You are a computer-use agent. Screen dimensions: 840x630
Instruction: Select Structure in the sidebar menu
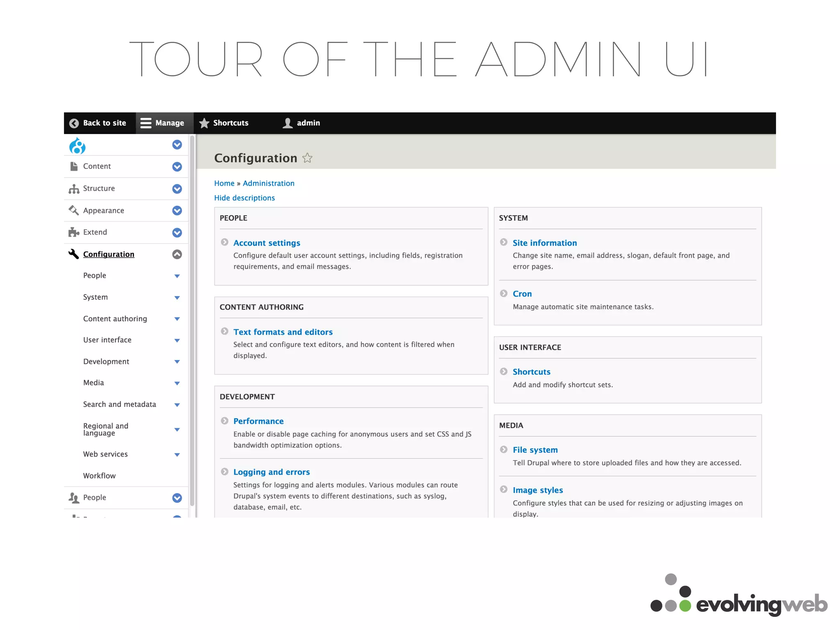tap(99, 188)
